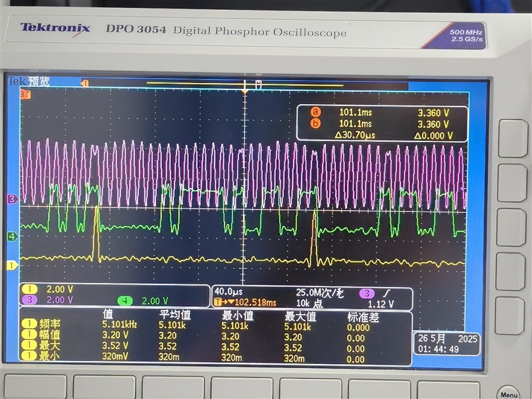Image resolution: width=532 pixels, height=399 pixels.
Task: Click the 幅值 measurement label
Action: coord(50,334)
